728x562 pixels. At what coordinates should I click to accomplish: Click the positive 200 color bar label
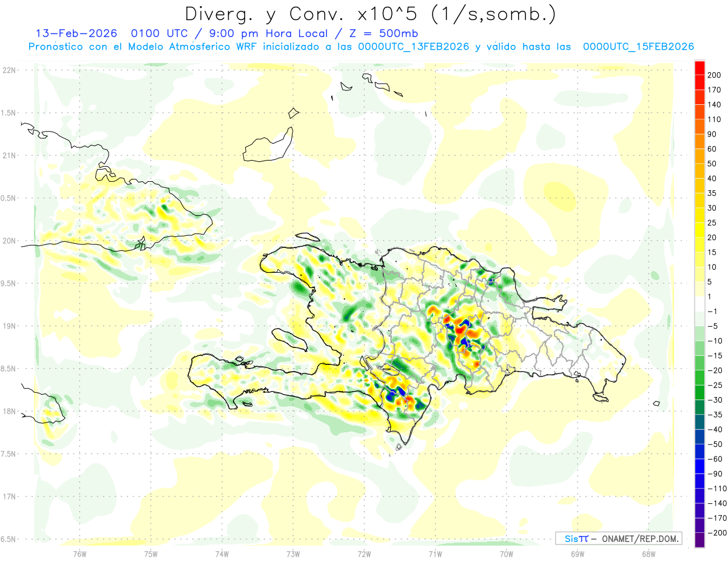(x=715, y=75)
